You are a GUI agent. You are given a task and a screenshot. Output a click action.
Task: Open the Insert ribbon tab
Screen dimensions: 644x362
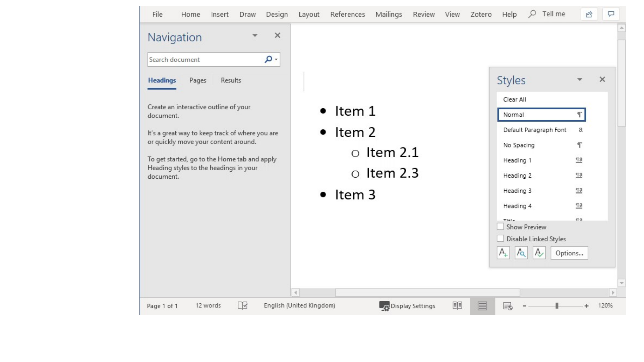(220, 14)
